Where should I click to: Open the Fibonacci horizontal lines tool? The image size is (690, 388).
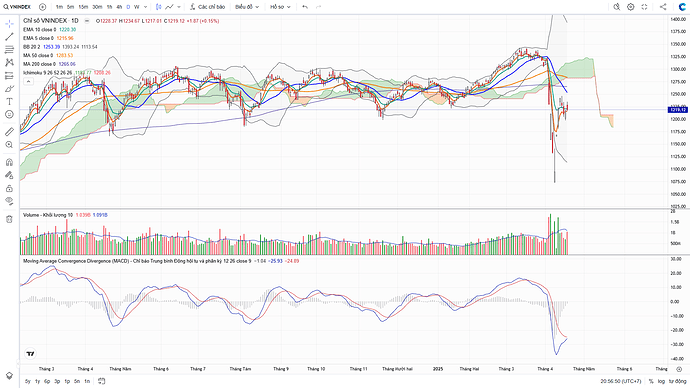tap(9, 50)
